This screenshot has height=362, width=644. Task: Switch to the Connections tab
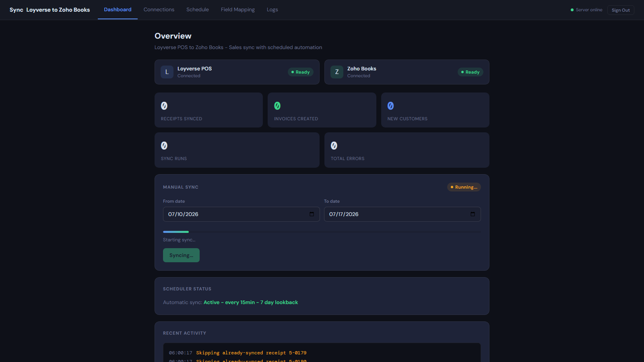(x=159, y=10)
